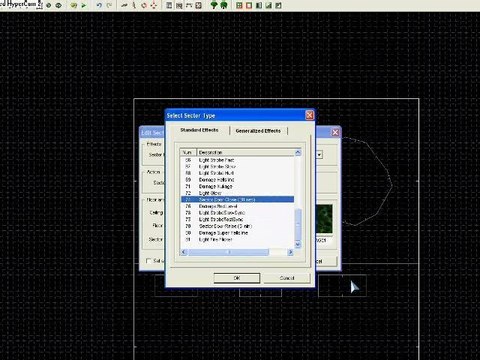Select the Light Strobe Hurt row
This screenshot has width=480, height=360.
coord(237,173)
